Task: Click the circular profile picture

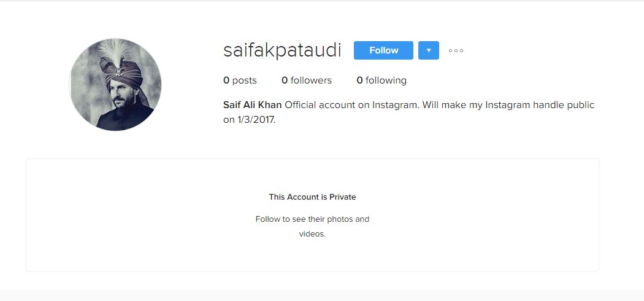Action: click(x=115, y=85)
